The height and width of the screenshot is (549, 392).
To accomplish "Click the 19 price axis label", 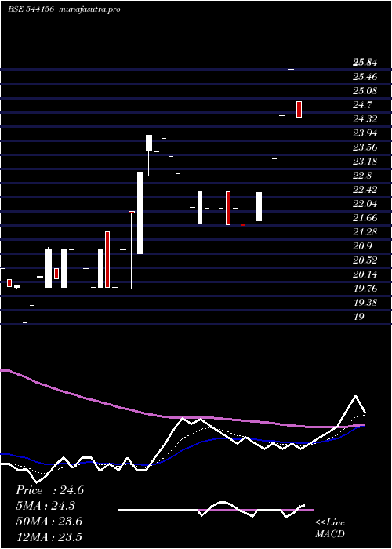I will pos(359,317).
